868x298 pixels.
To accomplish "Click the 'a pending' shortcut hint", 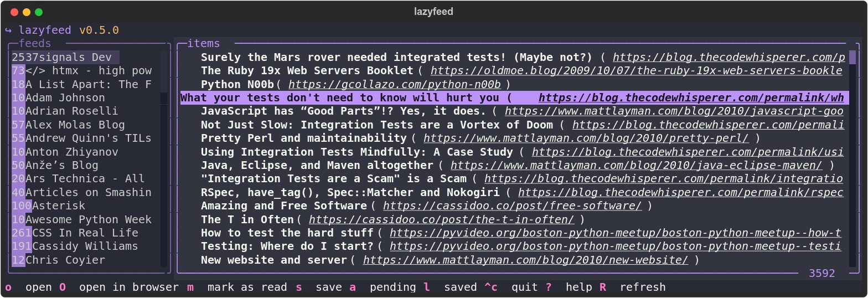I will (383, 287).
